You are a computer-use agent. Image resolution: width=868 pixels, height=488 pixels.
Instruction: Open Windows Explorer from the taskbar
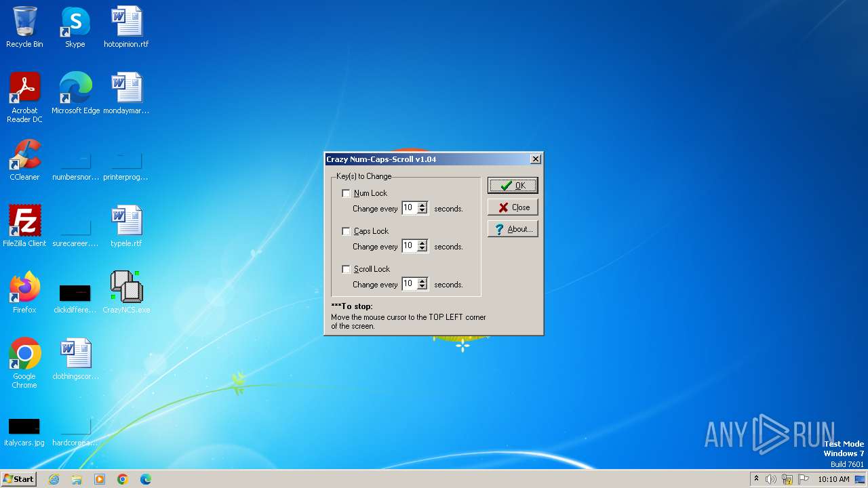pyautogui.click(x=77, y=479)
